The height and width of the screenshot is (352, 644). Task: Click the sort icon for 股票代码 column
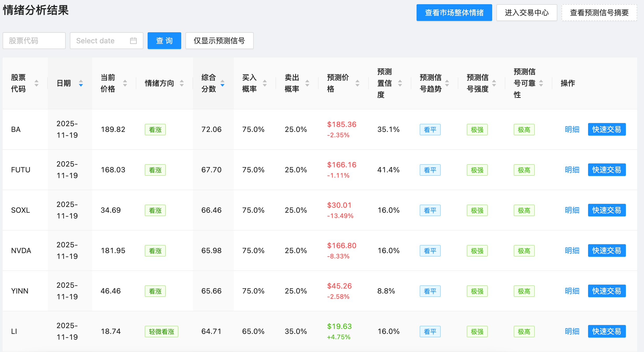point(37,83)
